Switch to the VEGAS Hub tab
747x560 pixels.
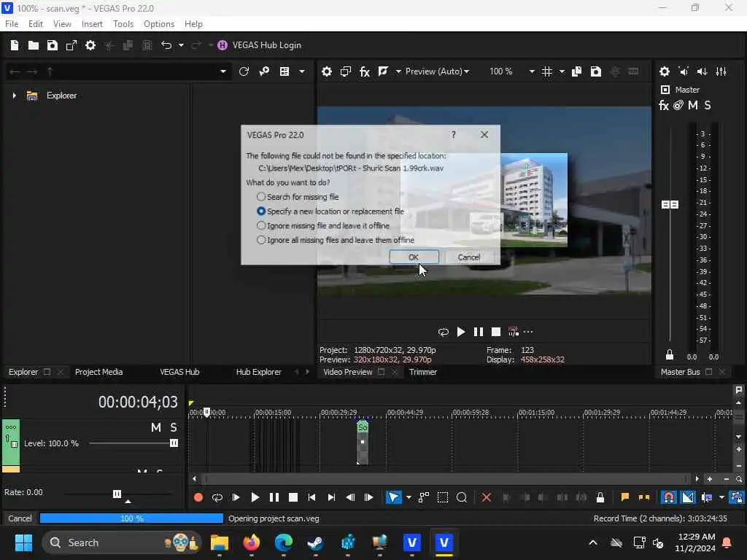click(x=179, y=372)
